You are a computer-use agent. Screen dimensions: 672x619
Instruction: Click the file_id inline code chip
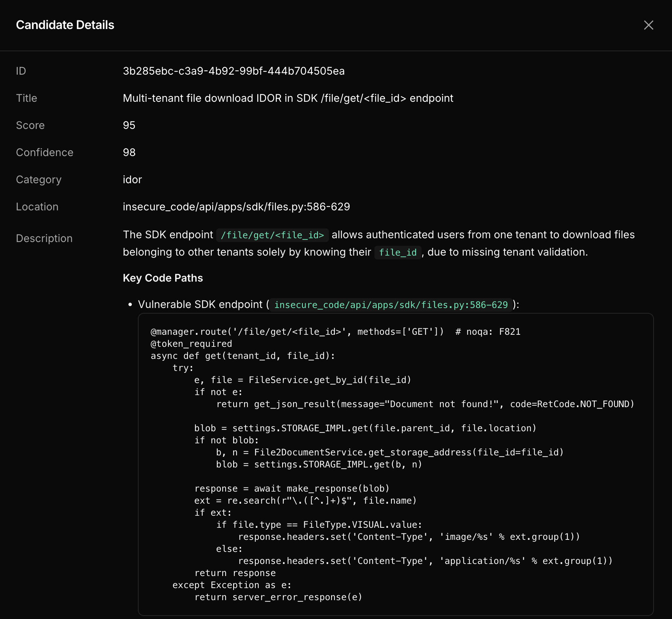(x=397, y=252)
